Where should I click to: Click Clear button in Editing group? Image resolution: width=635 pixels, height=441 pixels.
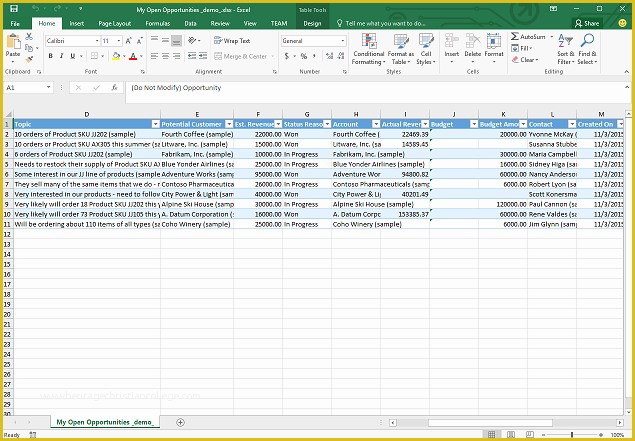525,60
